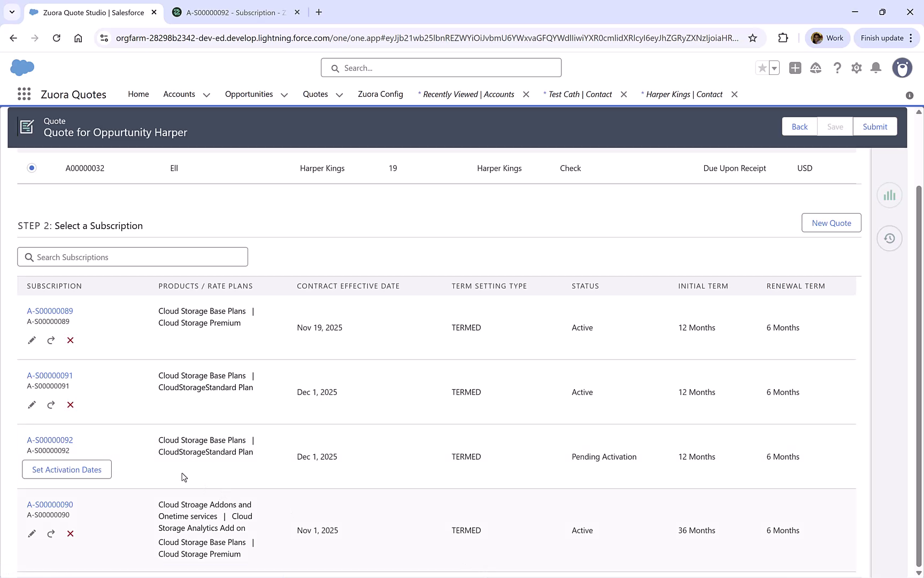The width and height of the screenshot is (924, 578).
Task: Click the vertical page scrollbar
Action: (x=919, y=375)
